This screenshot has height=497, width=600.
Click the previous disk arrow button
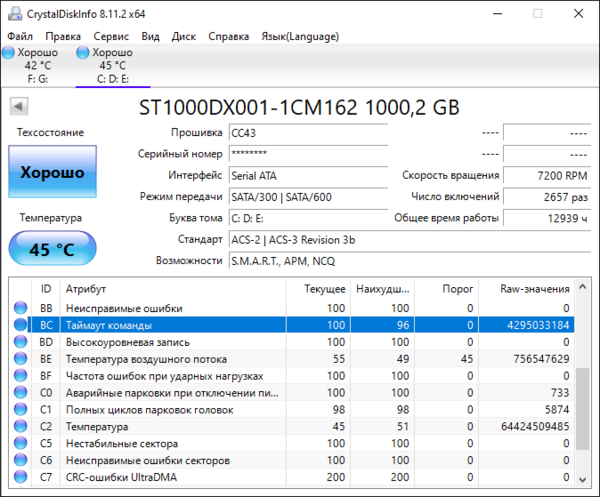[19, 106]
